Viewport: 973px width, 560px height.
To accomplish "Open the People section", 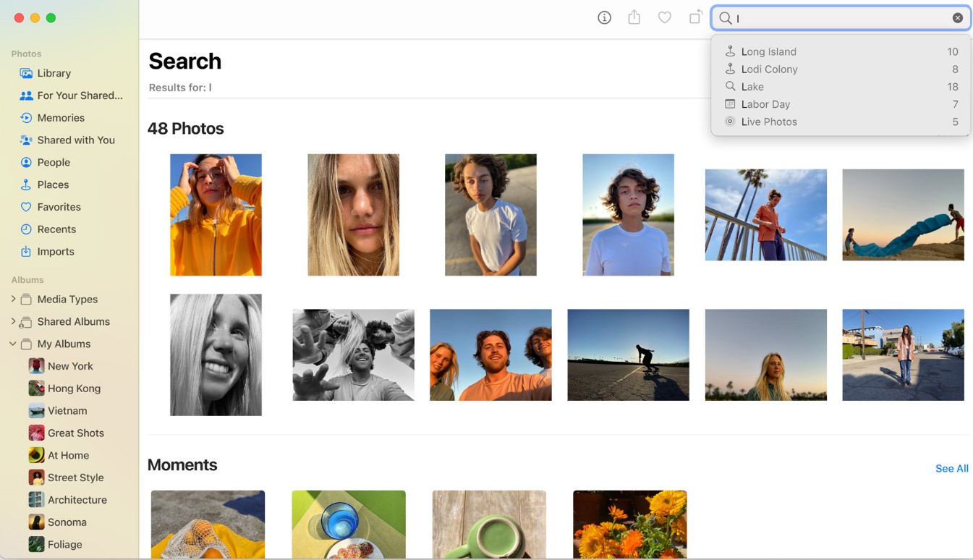I will click(x=54, y=163).
